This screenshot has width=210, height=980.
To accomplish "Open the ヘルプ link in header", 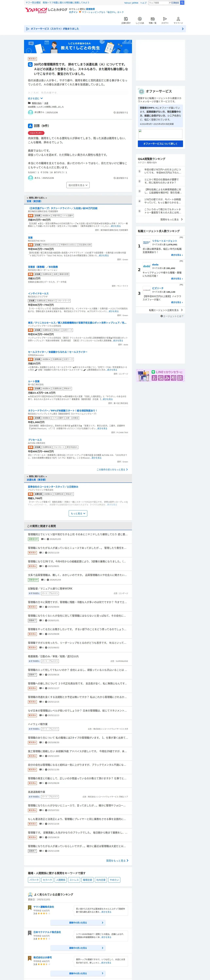I will [143, 3].
